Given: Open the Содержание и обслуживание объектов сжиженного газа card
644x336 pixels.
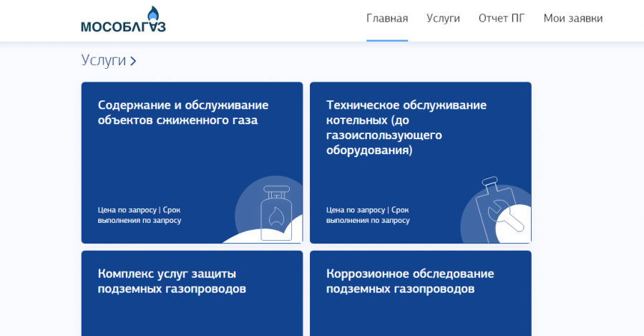Looking at the screenshot, I should click(x=192, y=163).
